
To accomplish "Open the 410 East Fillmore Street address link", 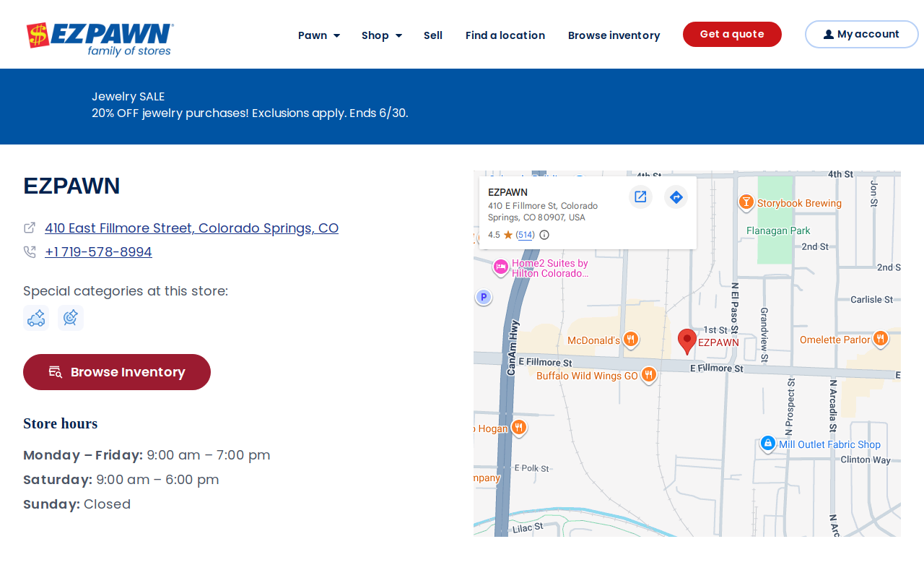I will coord(191,228).
